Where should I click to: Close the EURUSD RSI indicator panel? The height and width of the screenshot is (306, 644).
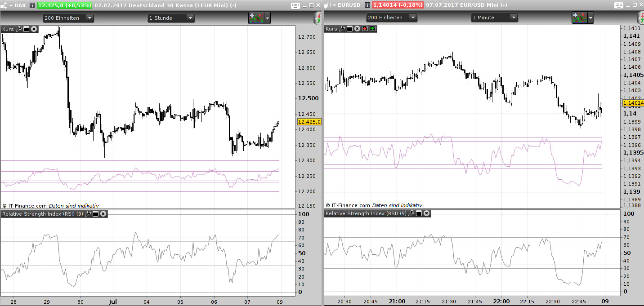[426, 213]
